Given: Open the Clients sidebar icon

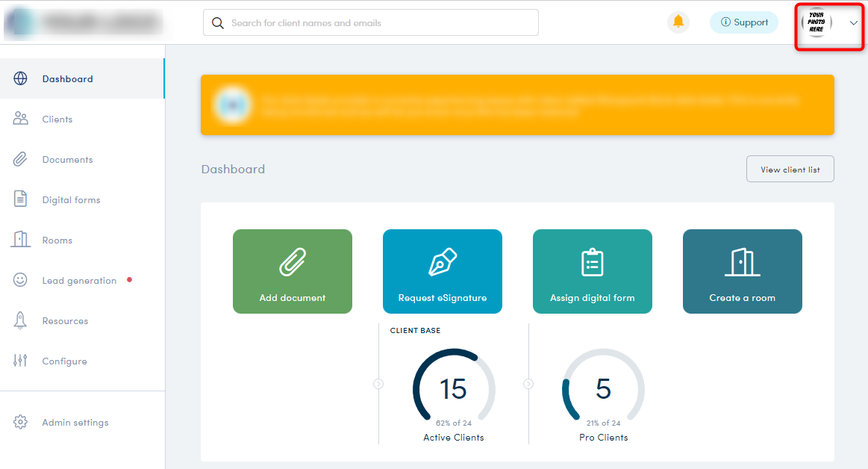Looking at the screenshot, I should coord(20,119).
